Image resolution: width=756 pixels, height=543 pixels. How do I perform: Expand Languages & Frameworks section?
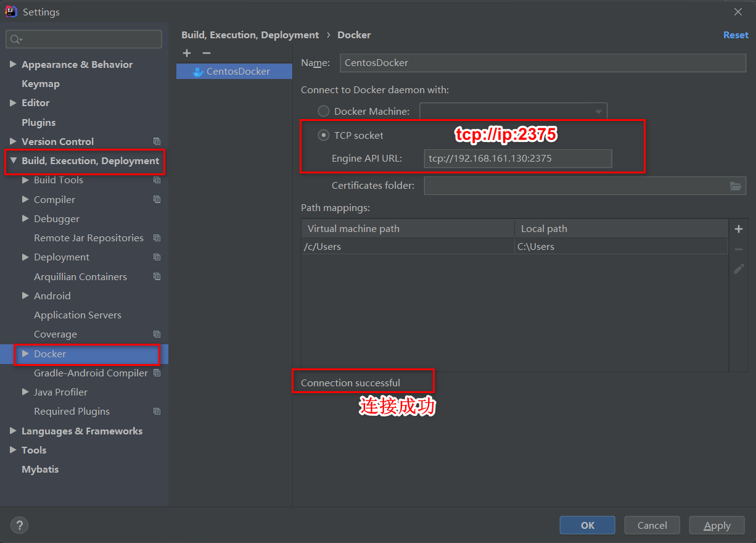click(x=13, y=431)
